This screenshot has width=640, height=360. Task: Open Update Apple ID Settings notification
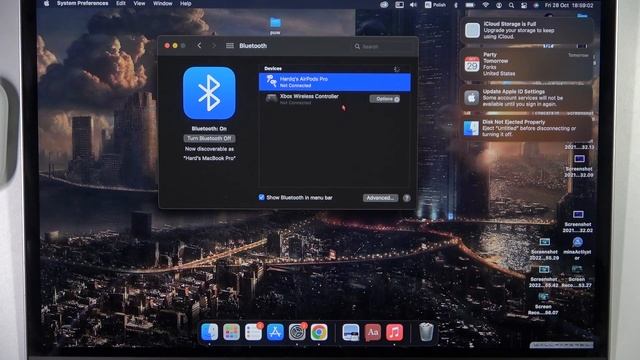pos(526,98)
